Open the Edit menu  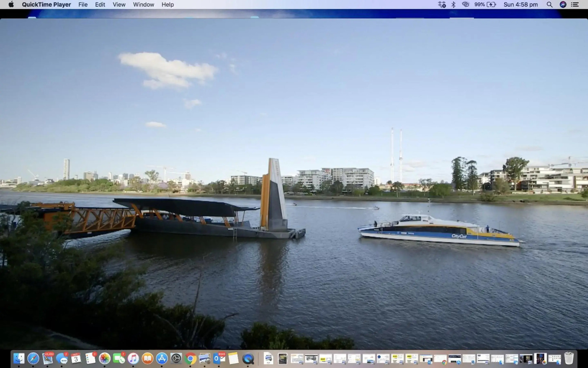click(x=100, y=4)
